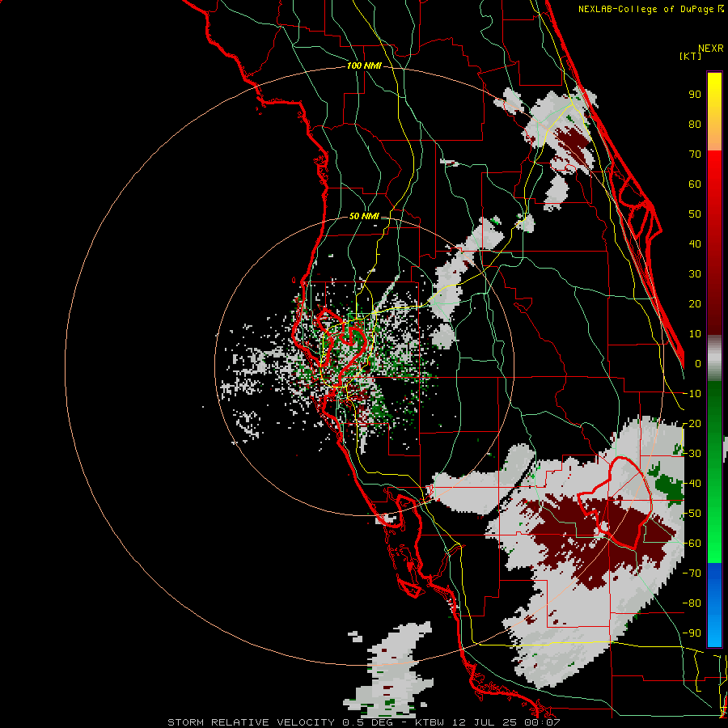Click the positive 40 scale value
The height and width of the screenshot is (728, 728).
(695, 243)
